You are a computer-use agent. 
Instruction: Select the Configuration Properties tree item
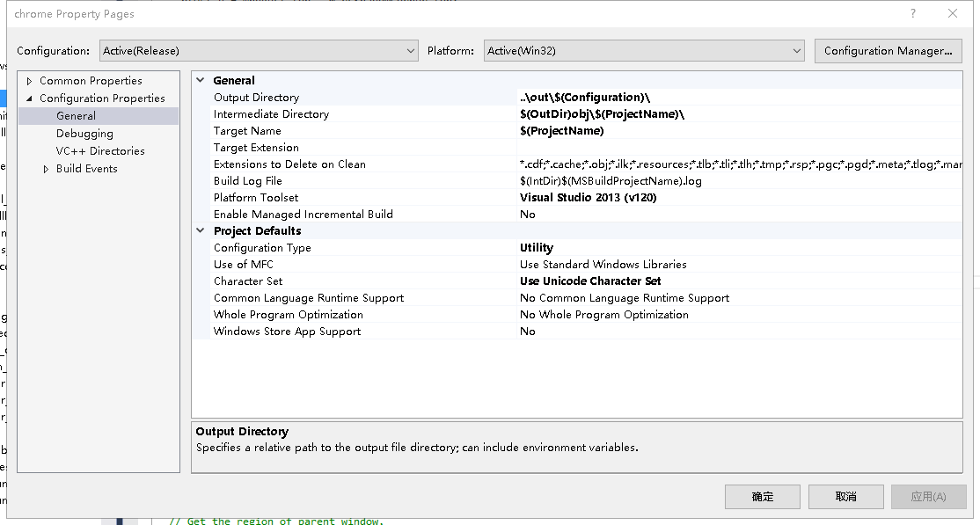pos(102,98)
